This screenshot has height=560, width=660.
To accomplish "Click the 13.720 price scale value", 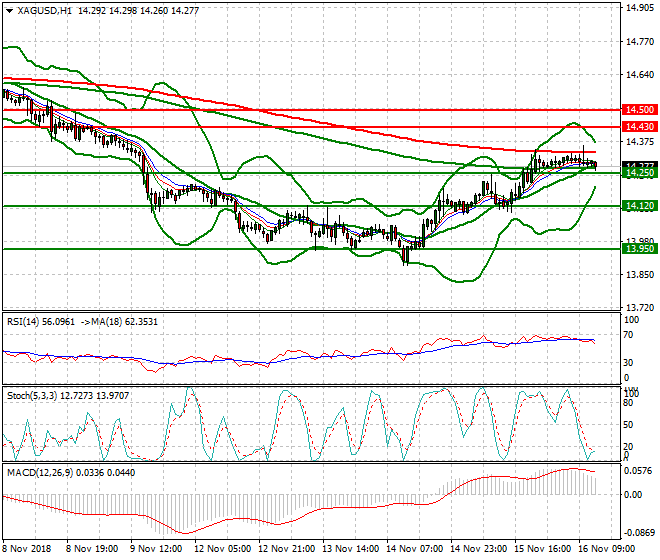I will pyautogui.click(x=640, y=308).
